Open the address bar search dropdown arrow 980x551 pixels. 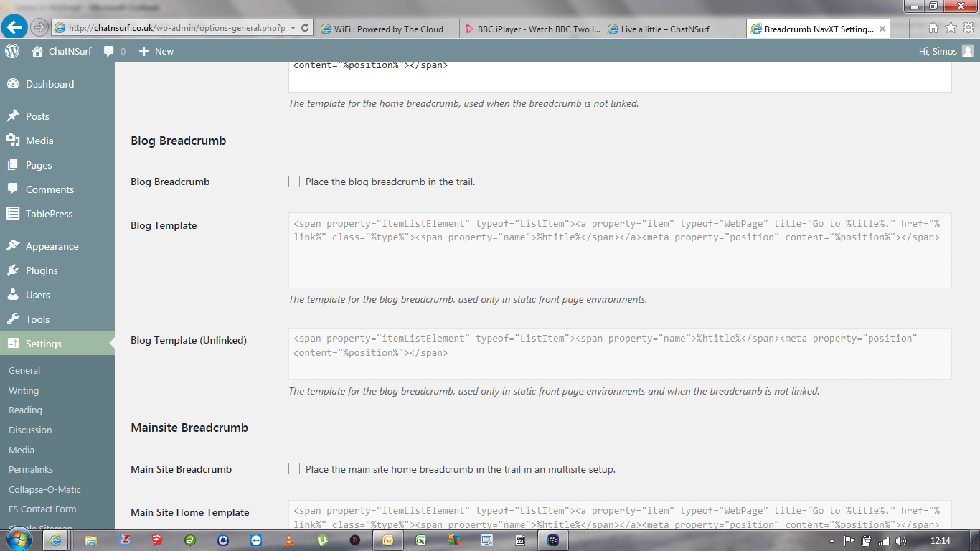pos(292,28)
